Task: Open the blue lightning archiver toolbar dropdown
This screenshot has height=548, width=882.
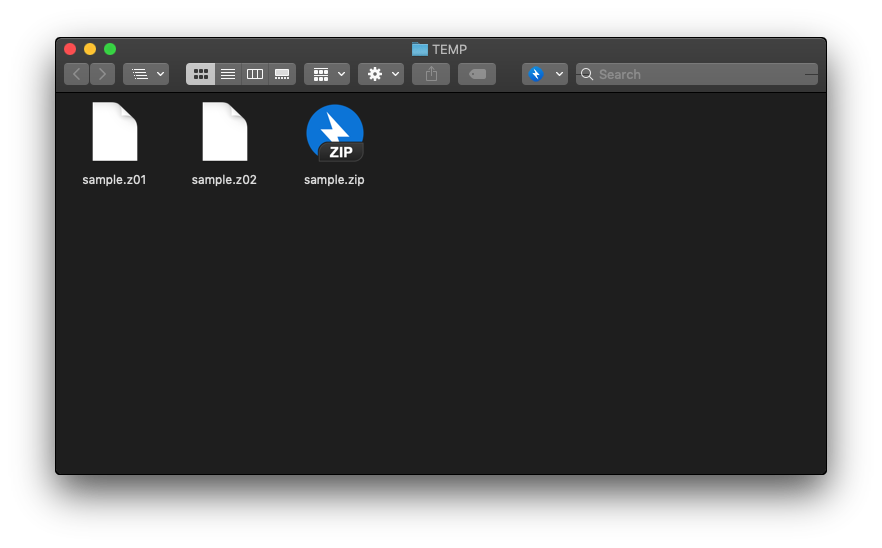Action: click(545, 74)
